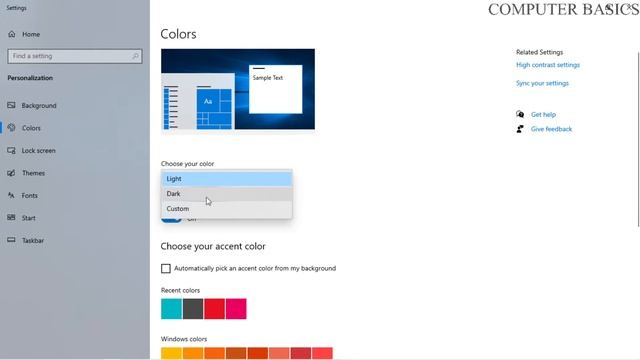Select Light in color dropdown
Image resolution: width=640 pixels, height=360 pixels.
(227, 179)
